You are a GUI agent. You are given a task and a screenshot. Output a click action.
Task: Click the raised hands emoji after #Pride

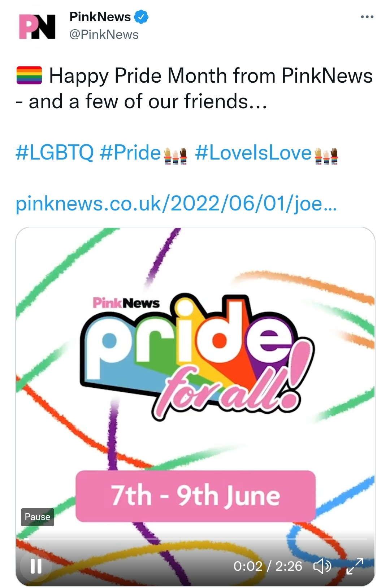pyautogui.click(x=175, y=156)
